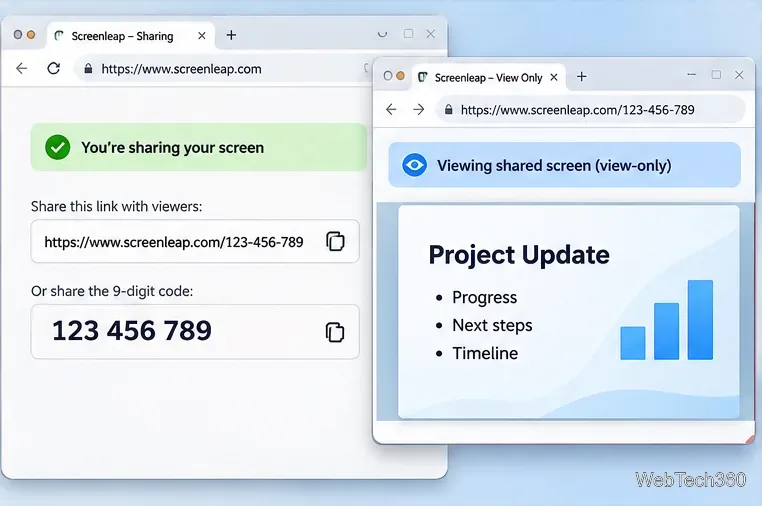762x506 pixels.
Task: Focus the View Only window address bar
Action: pos(590,110)
